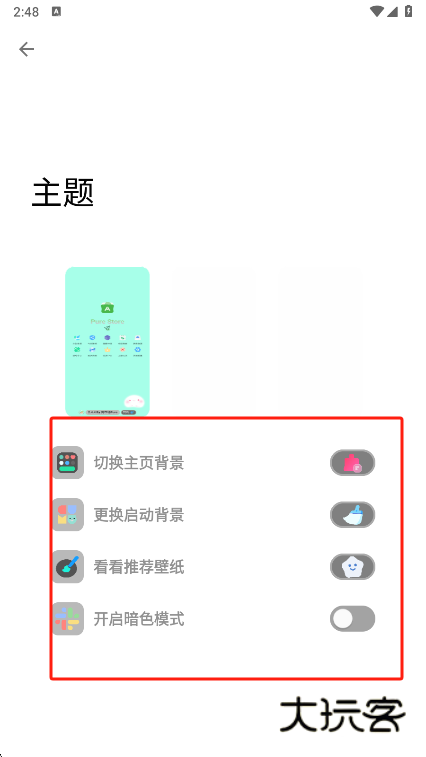Tap the 主题 page title
426x757 pixels.
[63, 192]
